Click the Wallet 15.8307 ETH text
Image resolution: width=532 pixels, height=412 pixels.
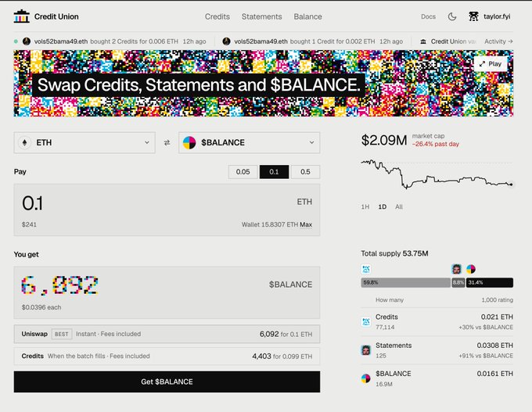pos(270,224)
